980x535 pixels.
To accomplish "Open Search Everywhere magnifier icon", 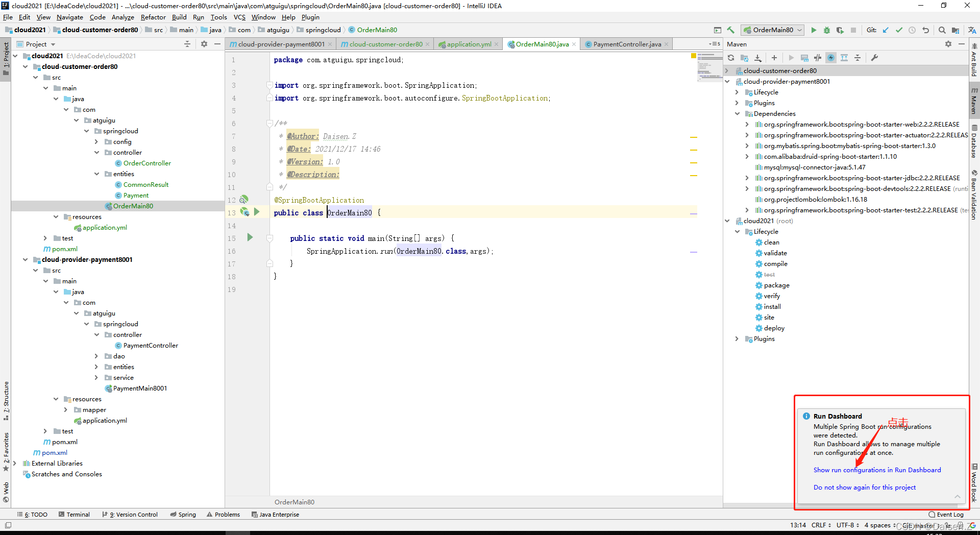I will 942,30.
